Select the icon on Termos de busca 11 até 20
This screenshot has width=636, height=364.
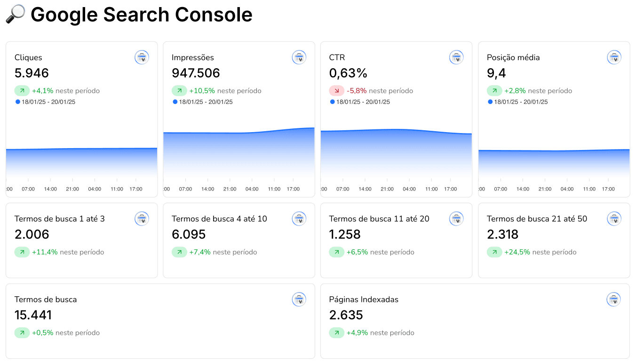pyautogui.click(x=456, y=219)
